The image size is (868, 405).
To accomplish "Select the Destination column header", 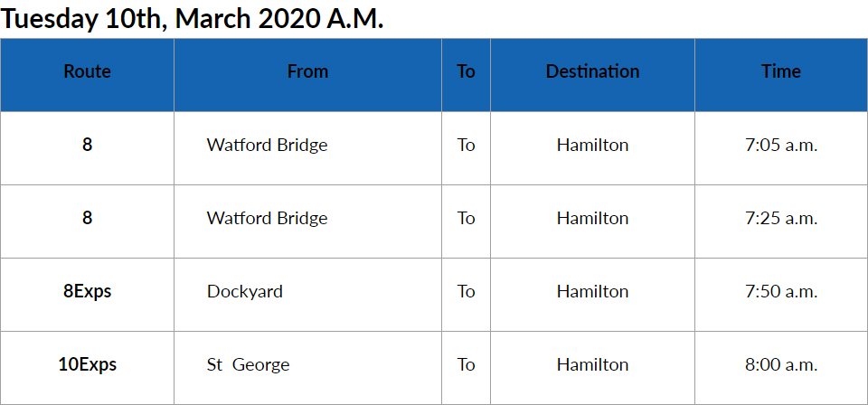I will point(592,71).
